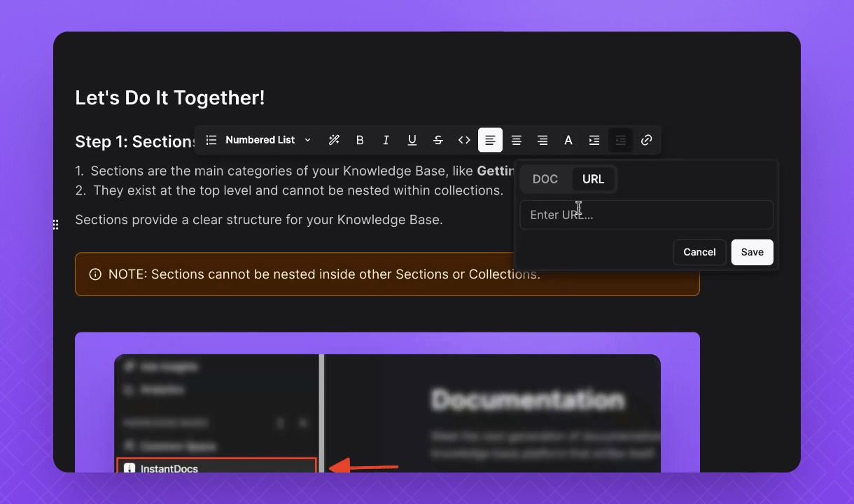Switch to the DOC tab
Screen dimensions: 854x504
545,179
